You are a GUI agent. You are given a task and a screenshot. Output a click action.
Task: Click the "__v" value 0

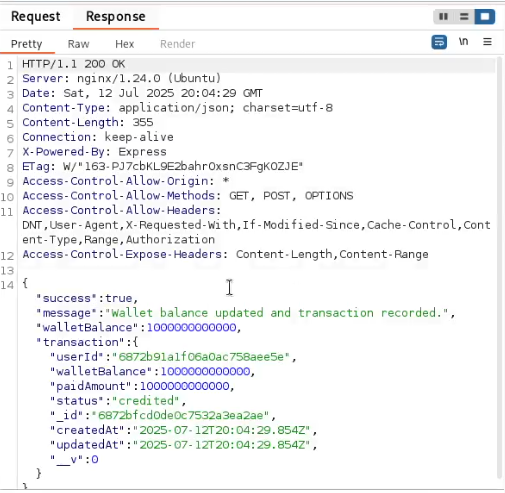coord(95,460)
